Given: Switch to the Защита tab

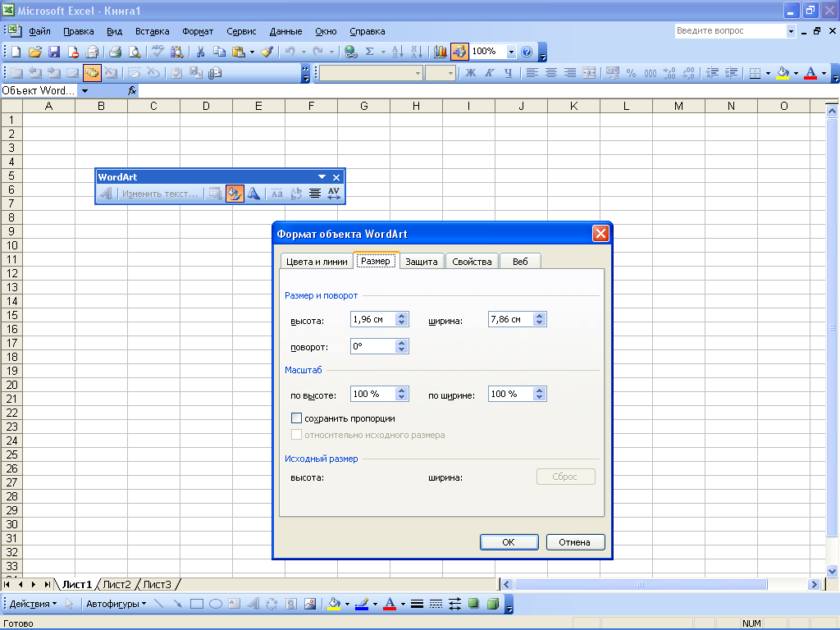Looking at the screenshot, I should tap(422, 262).
